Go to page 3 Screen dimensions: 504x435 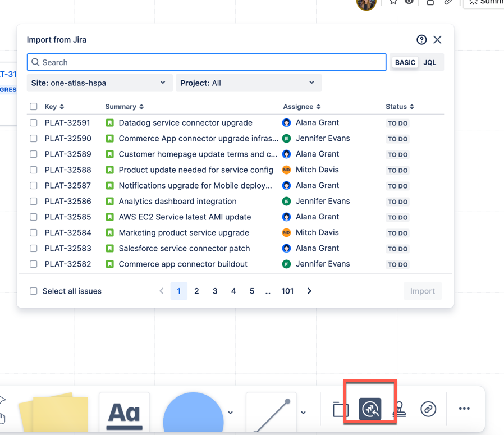click(215, 291)
